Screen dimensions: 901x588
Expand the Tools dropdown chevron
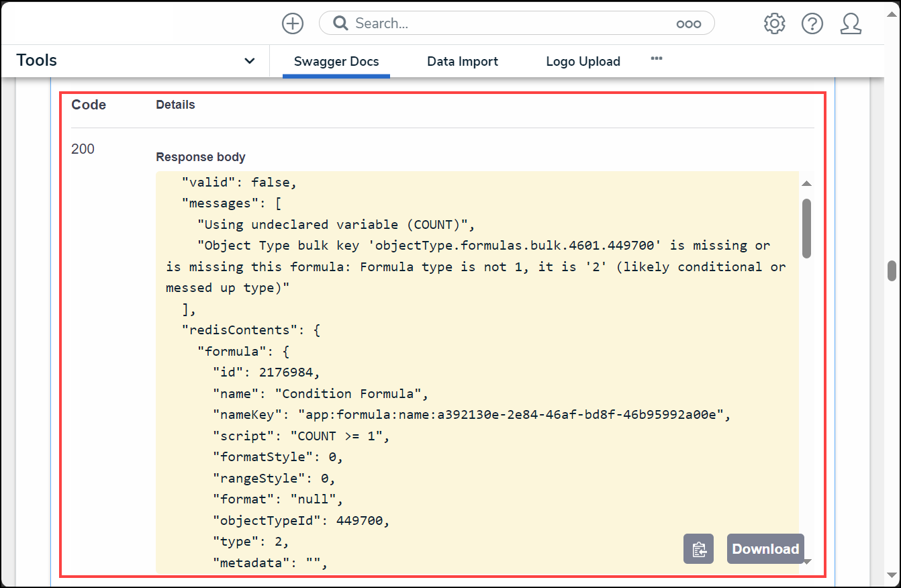pyautogui.click(x=249, y=61)
